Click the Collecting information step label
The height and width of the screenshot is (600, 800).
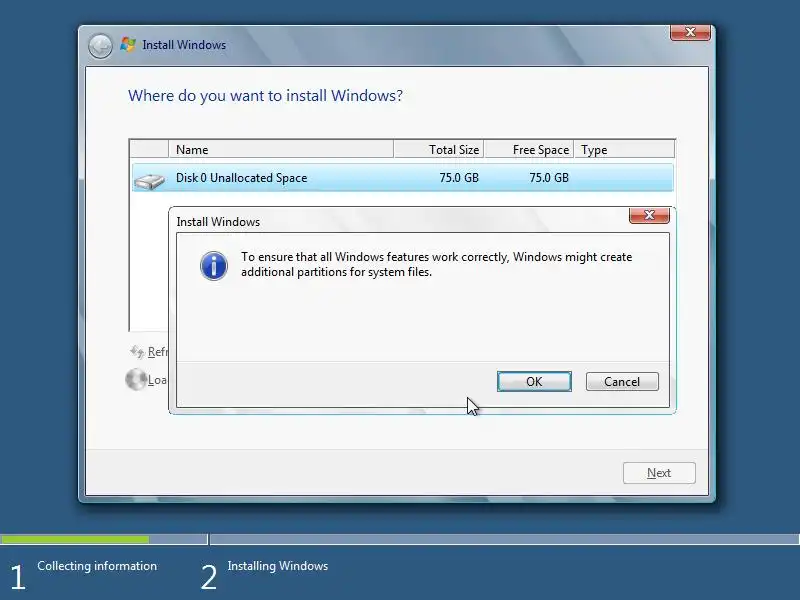(97, 566)
